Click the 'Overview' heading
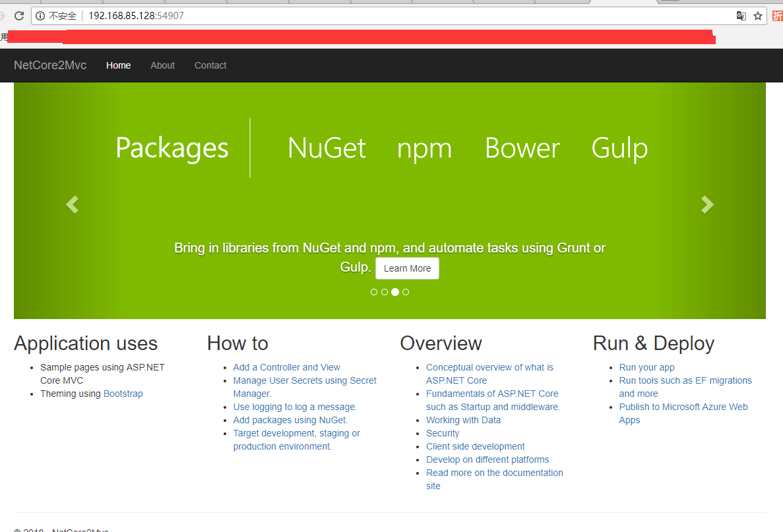Image resolution: width=783 pixels, height=532 pixels. click(x=441, y=343)
